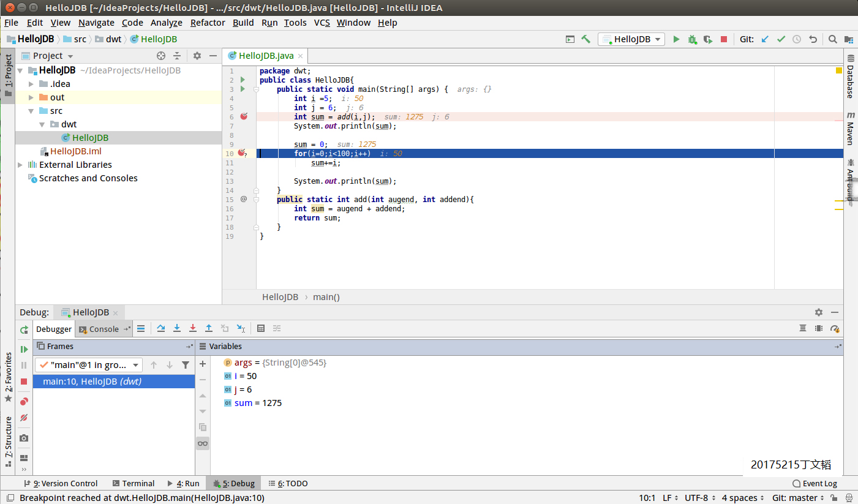The height and width of the screenshot is (504, 858).
Task: Add new watch with plus icon
Action: click(203, 364)
